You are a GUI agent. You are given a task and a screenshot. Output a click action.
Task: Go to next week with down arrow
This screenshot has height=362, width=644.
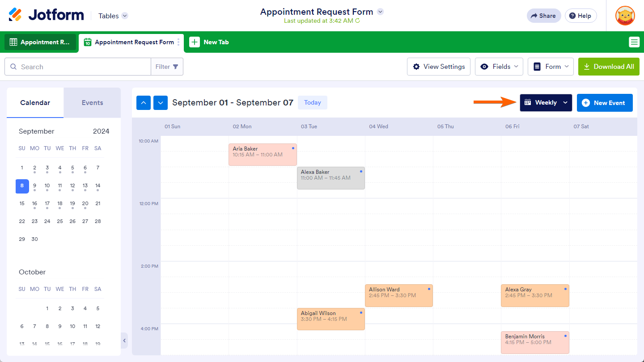tap(161, 103)
